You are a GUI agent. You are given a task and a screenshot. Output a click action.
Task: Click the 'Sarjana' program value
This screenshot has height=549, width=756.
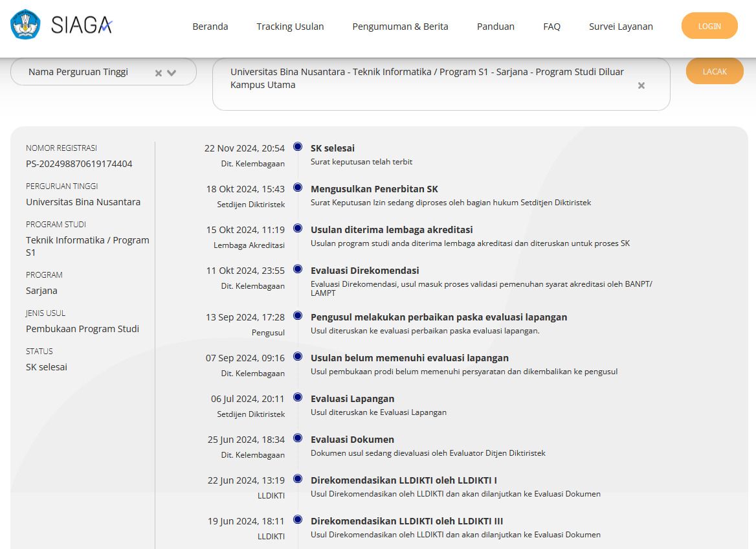tap(41, 291)
